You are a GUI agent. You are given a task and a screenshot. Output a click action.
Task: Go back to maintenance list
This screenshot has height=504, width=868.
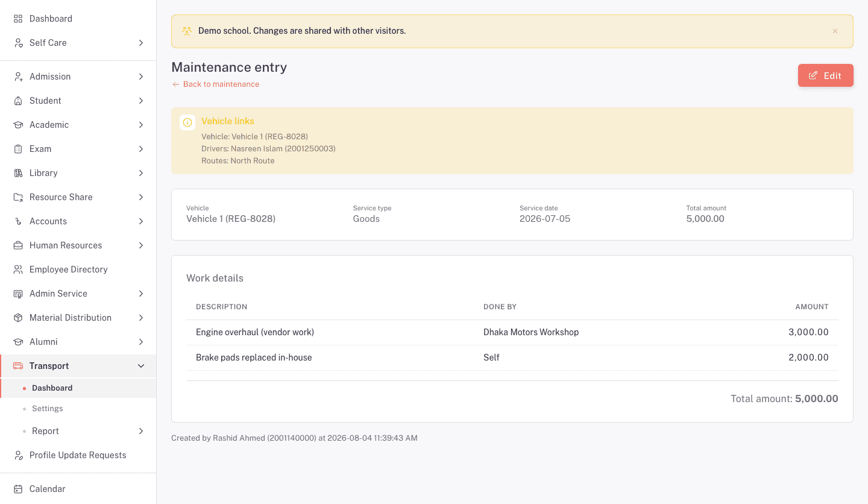(216, 84)
